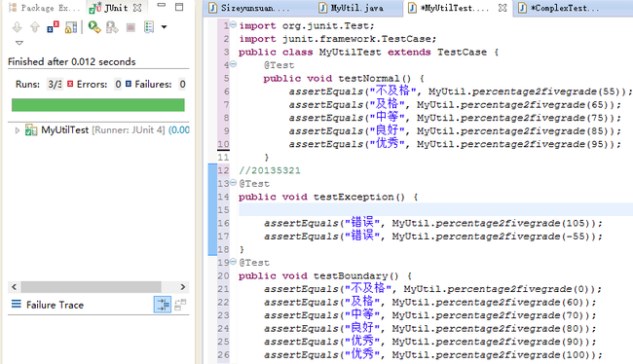Stop the JUnit test run
The image size is (633, 364).
pos(130,27)
